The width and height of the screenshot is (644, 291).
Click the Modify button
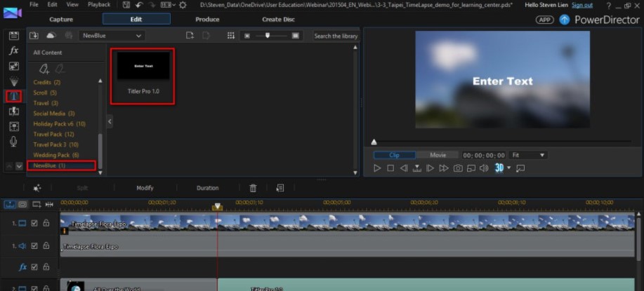click(x=145, y=188)
